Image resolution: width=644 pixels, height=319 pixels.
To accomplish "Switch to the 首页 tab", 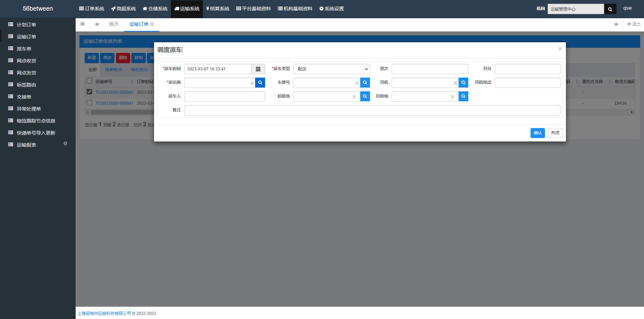I will click(114, 24).
